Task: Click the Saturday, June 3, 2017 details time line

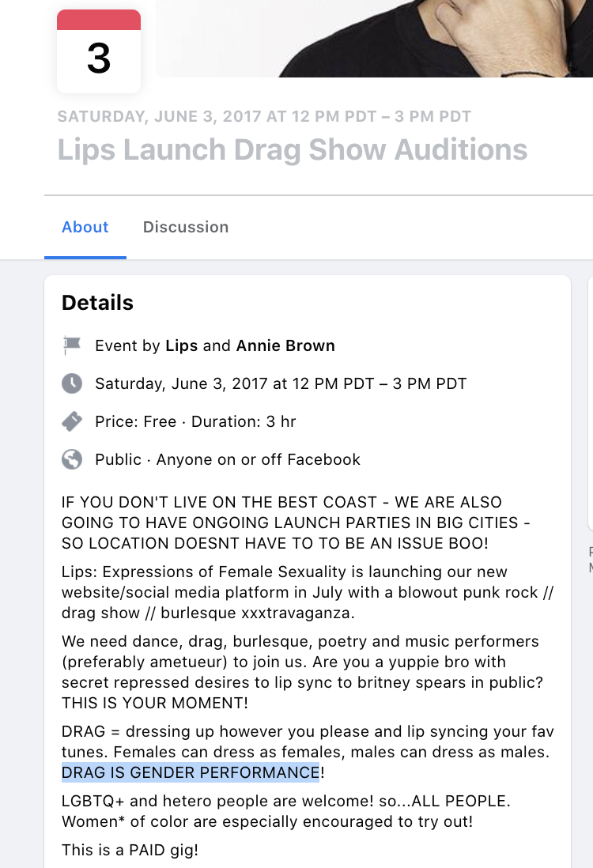Action: (281, 383)
